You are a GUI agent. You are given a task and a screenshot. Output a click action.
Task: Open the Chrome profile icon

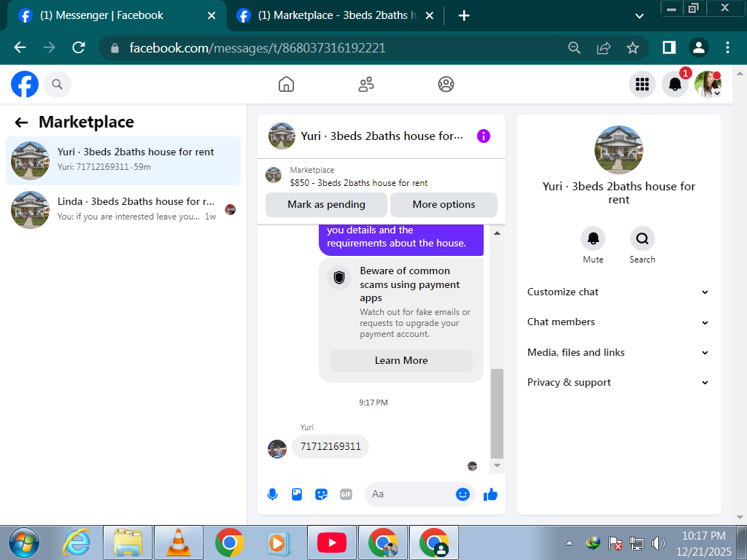click(x=698, y=47)
